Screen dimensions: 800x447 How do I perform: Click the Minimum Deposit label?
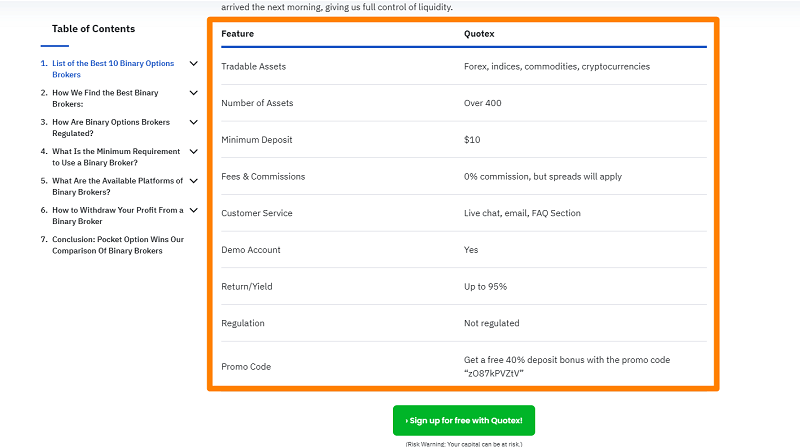(257, 140)
